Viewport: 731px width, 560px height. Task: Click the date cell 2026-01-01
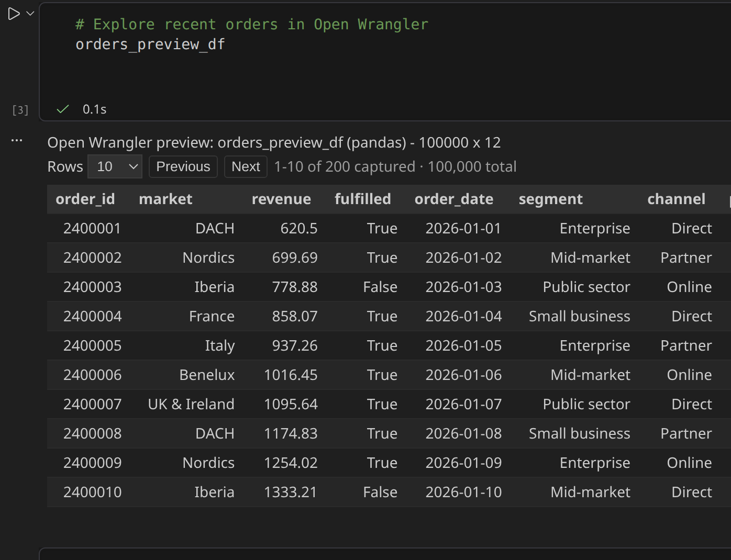point(463,228)
